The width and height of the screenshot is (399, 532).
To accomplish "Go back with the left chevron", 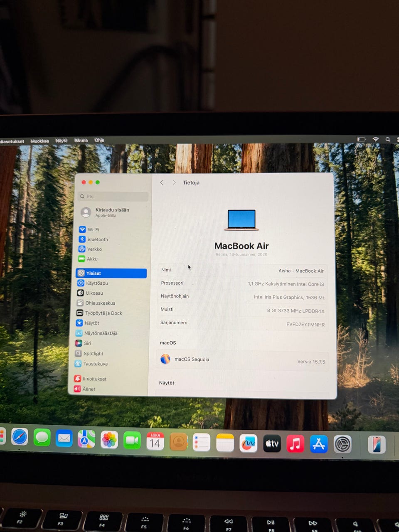I will click(162, 182).
